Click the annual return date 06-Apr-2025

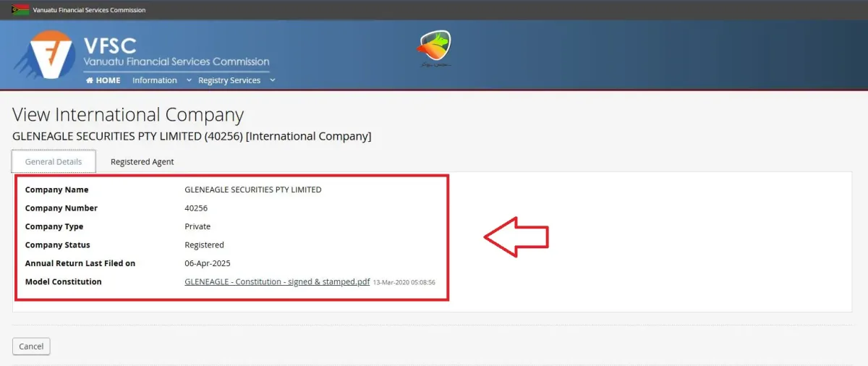208,263
